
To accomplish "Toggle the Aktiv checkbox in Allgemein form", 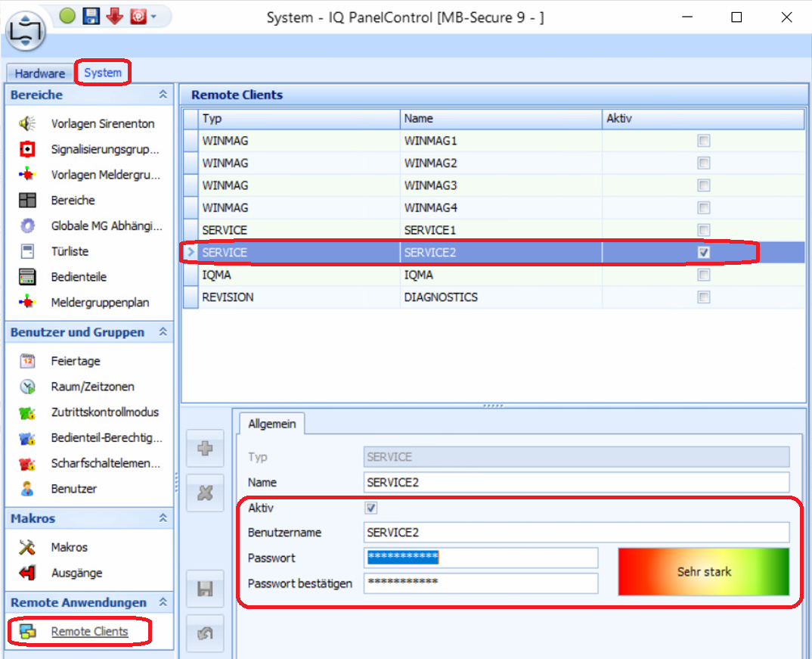I will pos(370,508).
